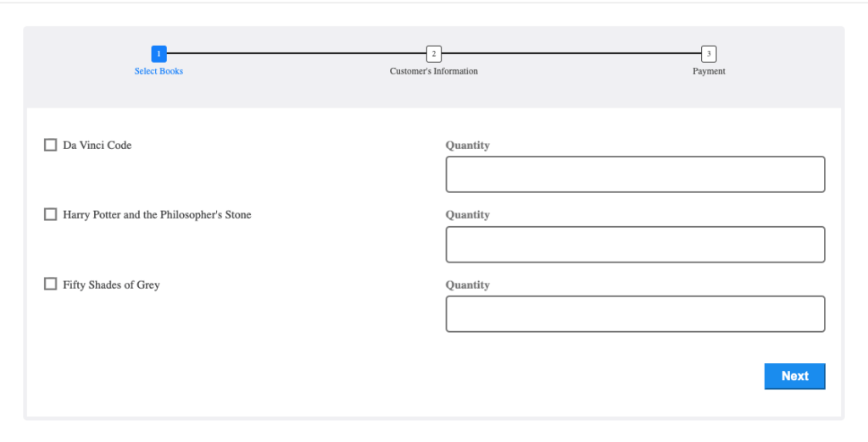The height and width of the screenshot is (442, 868).
Task: Click the Da Vinci Code label text
Action: pos(97,145)
